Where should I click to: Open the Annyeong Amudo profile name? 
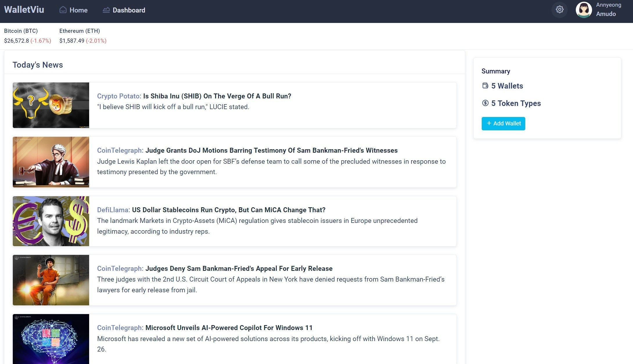point(609,9)
